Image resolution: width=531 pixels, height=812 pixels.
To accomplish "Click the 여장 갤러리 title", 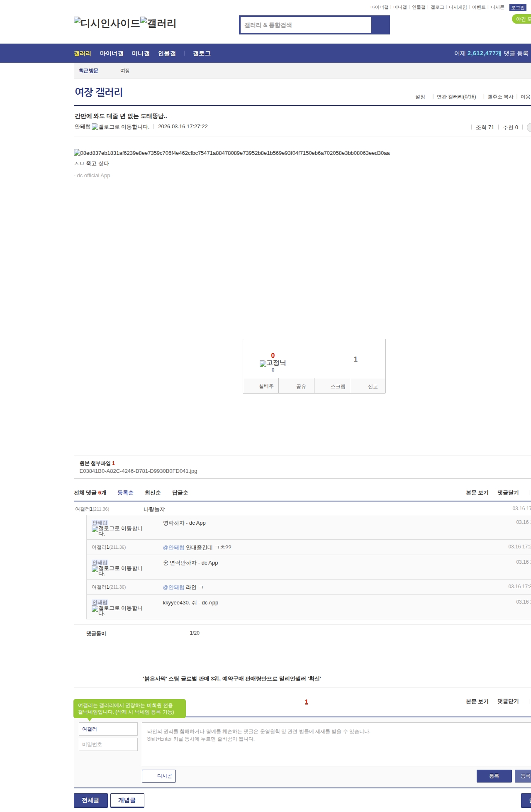I will [99, 92].
